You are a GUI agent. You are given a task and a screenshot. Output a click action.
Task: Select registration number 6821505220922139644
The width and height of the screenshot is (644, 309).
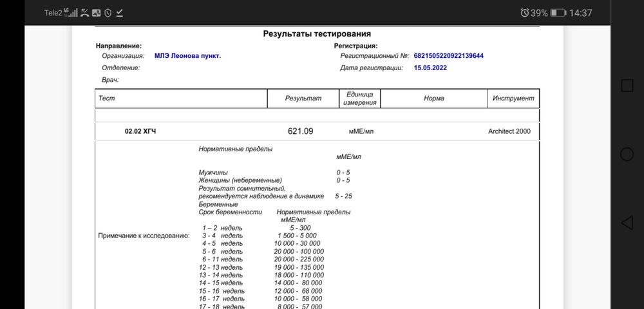pyautogui.click(x=448, y=56)
